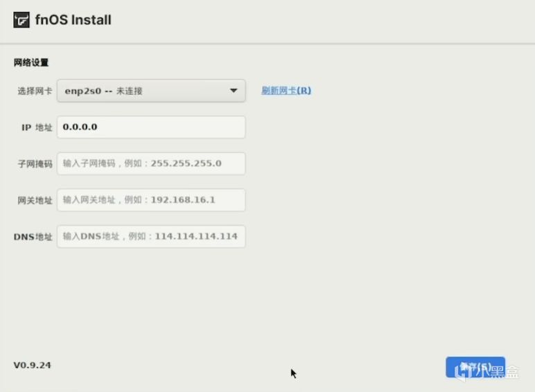Click the DNS地址 label
Viewport: 535px width, 392px height.
tap(33, 237)
